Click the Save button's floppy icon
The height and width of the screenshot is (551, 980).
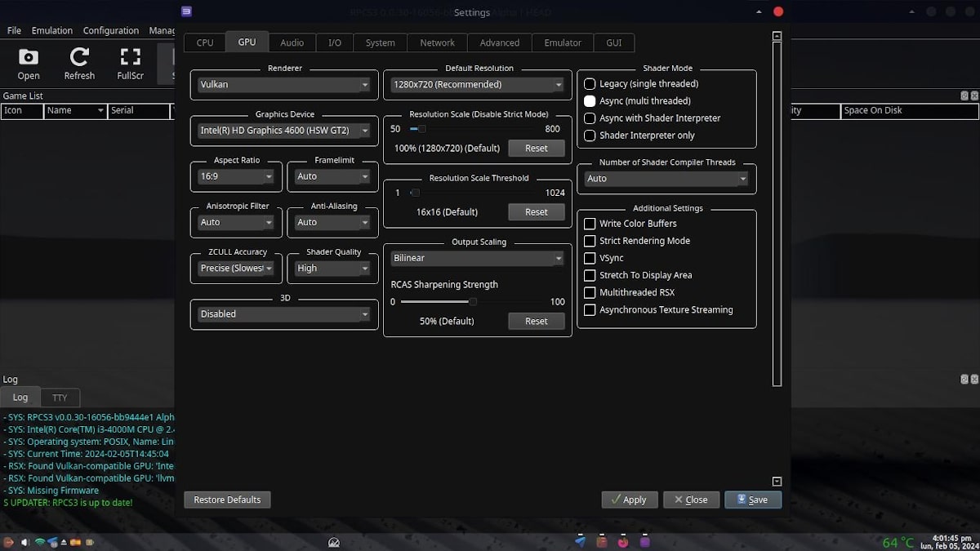click(x=740, y=500)
